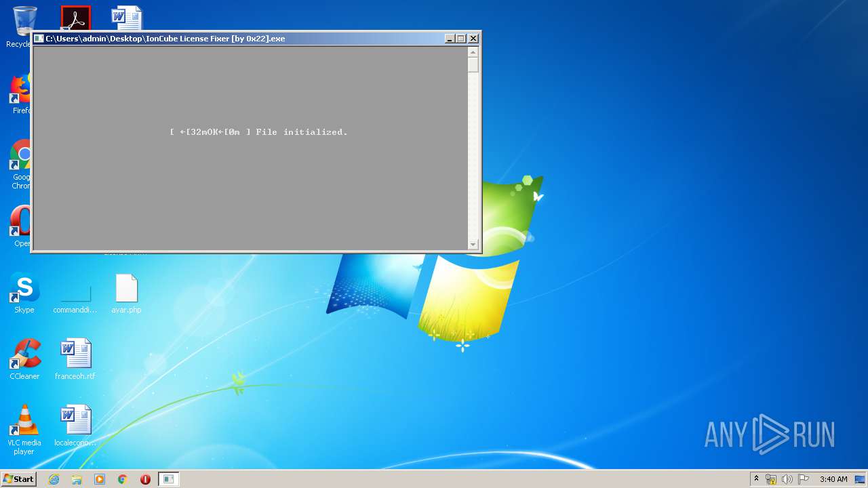Open the Action Center flag icon
The width and height of the screenshot is (868, 488).
[x=804, y=479]
